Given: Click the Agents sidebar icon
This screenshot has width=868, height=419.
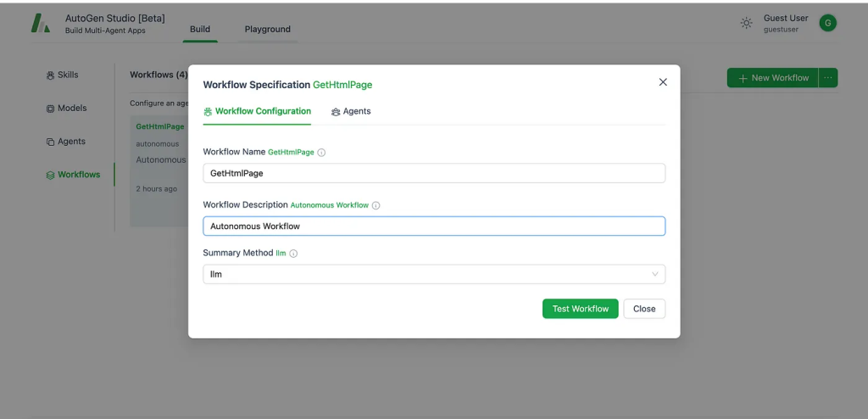Looking at the screenshot, I should tap(50, 142).
